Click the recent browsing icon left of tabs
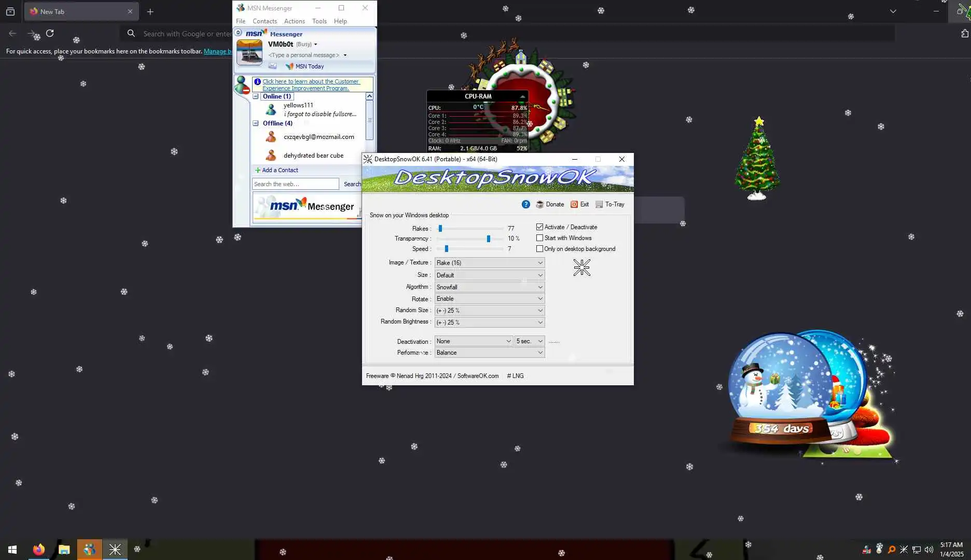Image resolution: width=971 pixels, height=560 pixels. (10, 11)
